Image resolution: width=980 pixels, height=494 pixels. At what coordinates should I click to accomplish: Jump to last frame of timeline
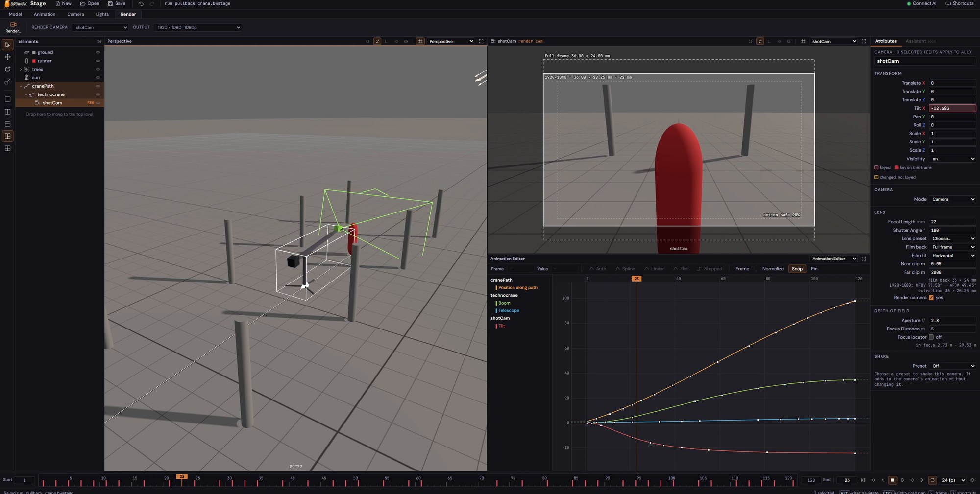click(922, 480)
